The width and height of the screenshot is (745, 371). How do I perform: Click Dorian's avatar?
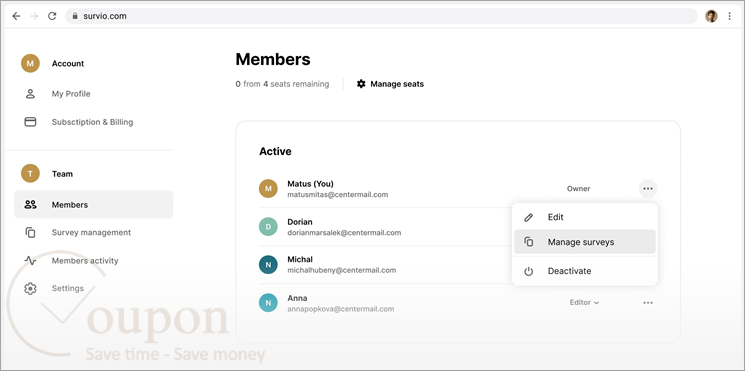click(x=268, y=227)
